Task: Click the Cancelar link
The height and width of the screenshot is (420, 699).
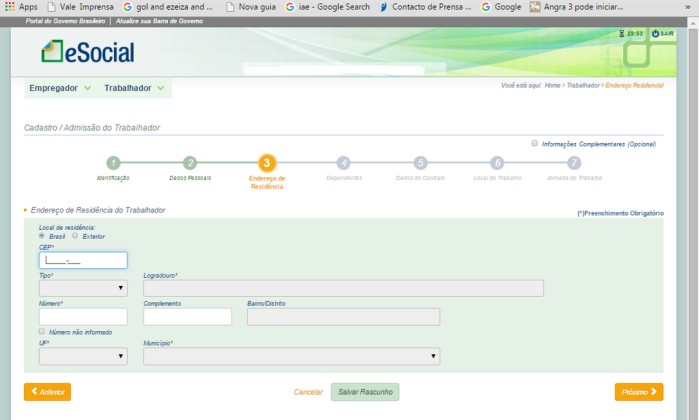Action: tap(308, 392)
